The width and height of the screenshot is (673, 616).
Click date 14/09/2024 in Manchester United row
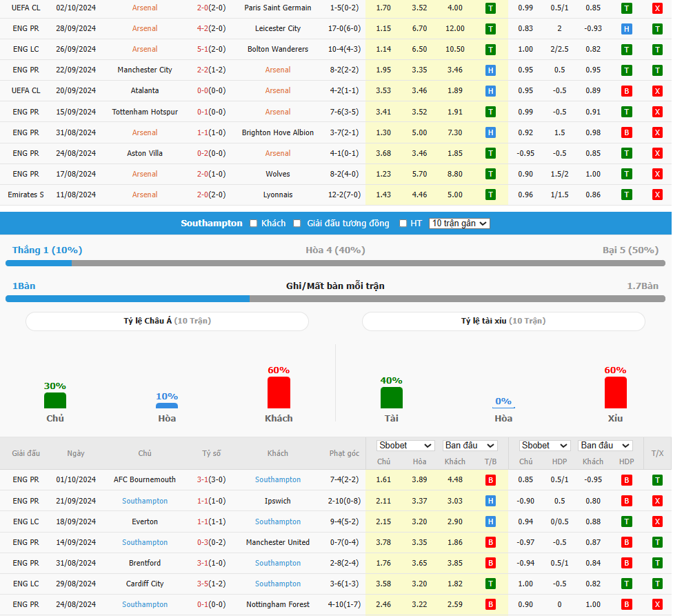(x=76, y=542)
